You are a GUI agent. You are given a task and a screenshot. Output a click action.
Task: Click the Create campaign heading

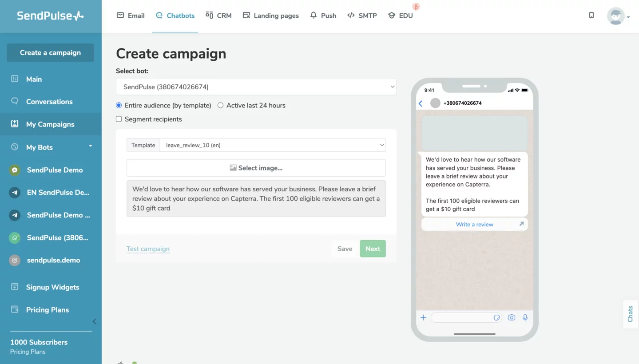click(171, 54)
